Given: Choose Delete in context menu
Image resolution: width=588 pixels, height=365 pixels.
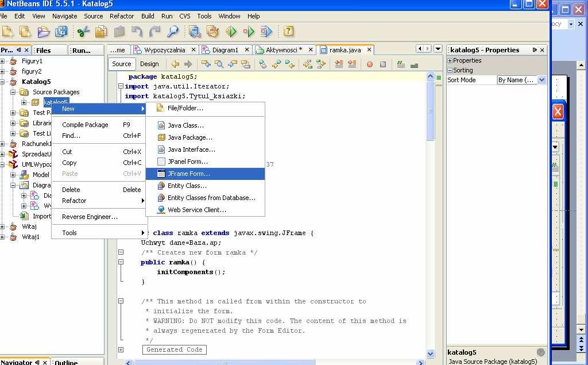Looking at the screenshot, I should click(x=98, y=190).
